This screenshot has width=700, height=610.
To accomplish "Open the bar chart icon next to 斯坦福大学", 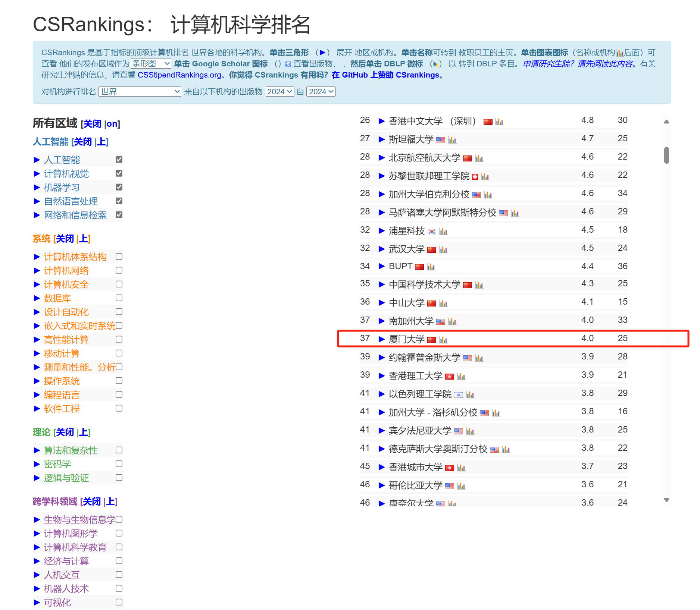I will pyautogui.click(x=452, y=140).
